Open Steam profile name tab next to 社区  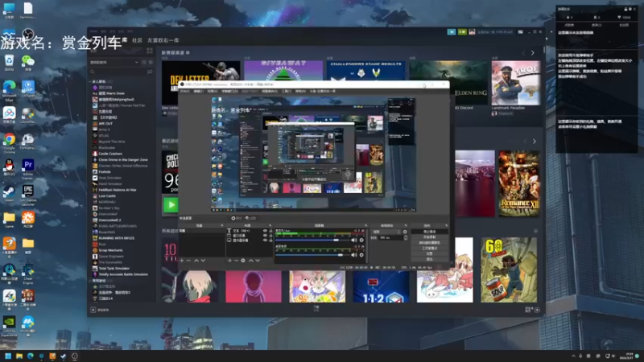point(163,40)
